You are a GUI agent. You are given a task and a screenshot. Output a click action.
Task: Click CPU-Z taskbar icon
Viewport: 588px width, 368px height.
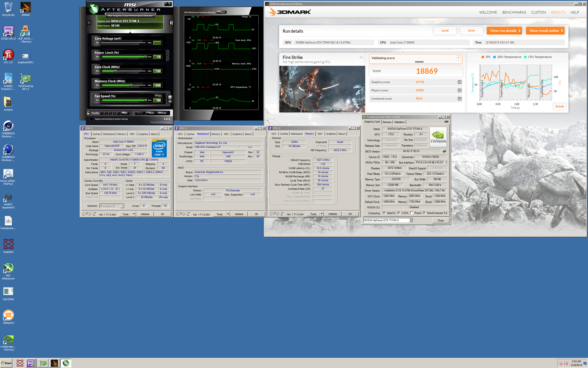tap(31, 363)
